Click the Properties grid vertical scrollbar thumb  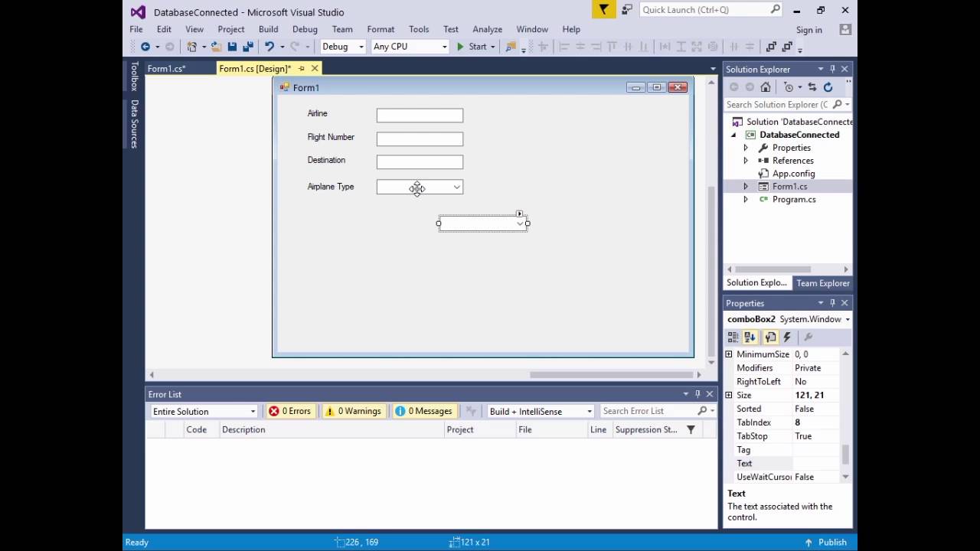coord(845,455)
